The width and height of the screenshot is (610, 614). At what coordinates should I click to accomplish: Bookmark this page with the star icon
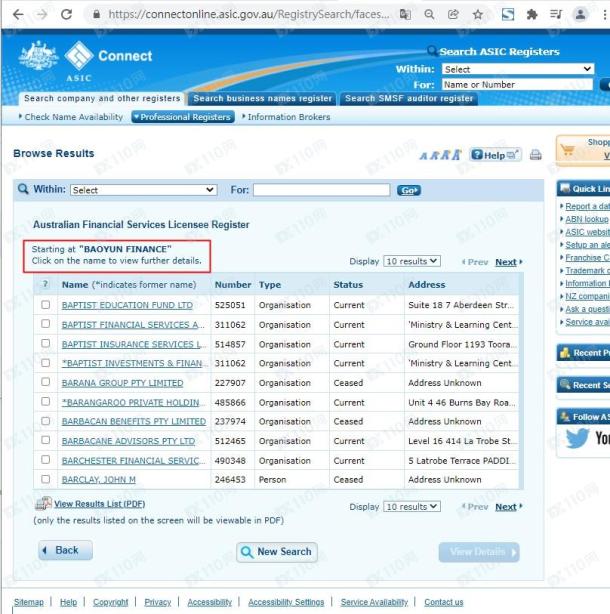click(x=479, y=15)
